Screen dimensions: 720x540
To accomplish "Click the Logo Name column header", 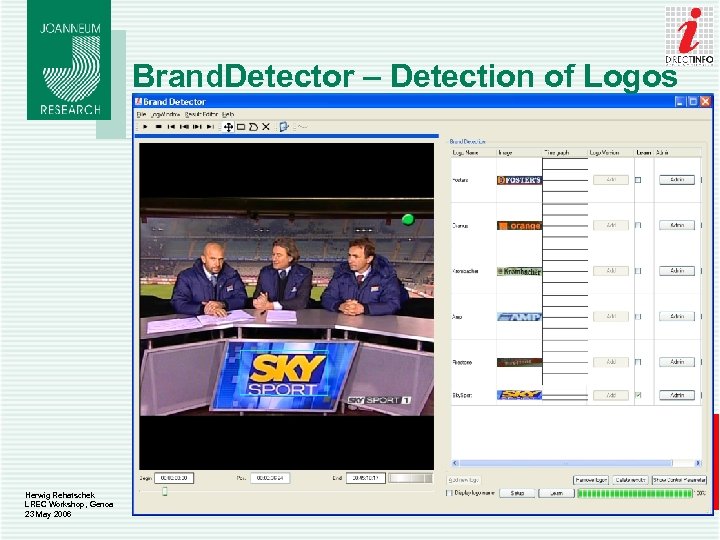I will tap(473, 152).
